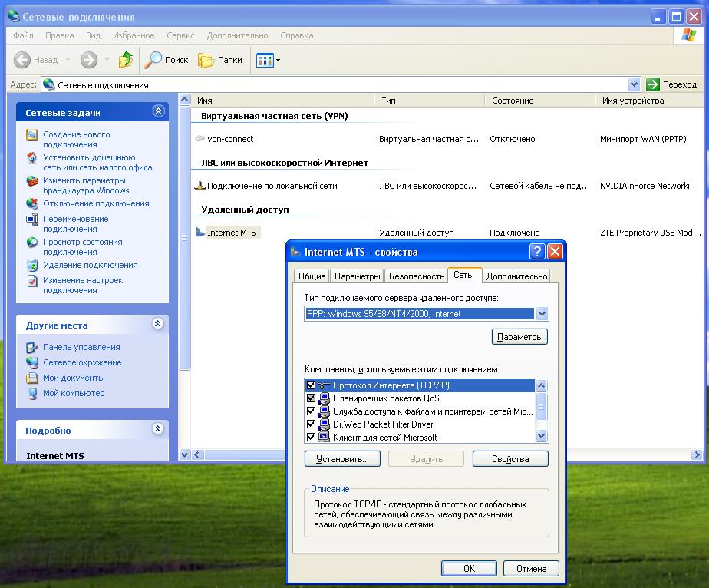The width and height of the screenshot is (709, 588).
Task: Click the Параметры button under server type
Action: point(519,337)
